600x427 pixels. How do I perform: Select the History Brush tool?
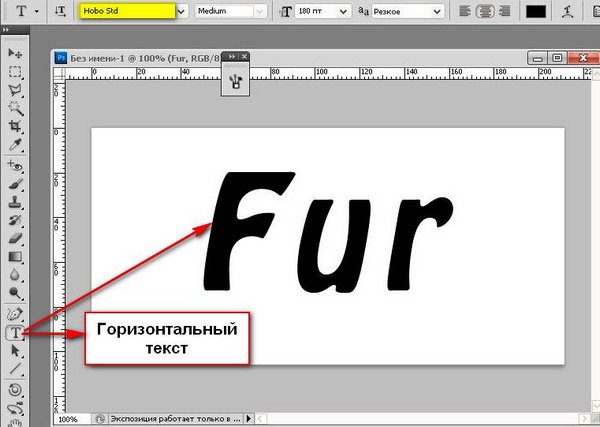(15, 221)
